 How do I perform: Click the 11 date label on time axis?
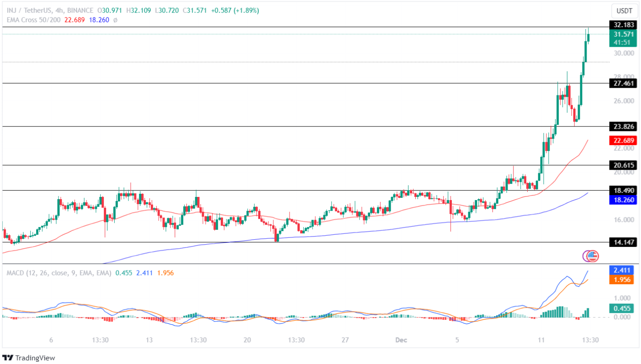[x=541, y=340]
